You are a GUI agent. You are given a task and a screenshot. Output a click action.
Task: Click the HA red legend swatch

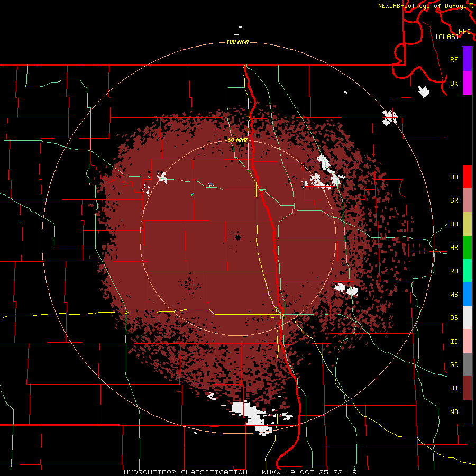(467, 177)
